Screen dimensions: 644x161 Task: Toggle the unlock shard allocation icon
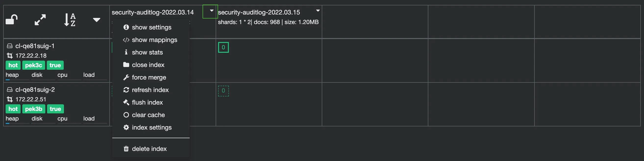[x=12, y=20]
